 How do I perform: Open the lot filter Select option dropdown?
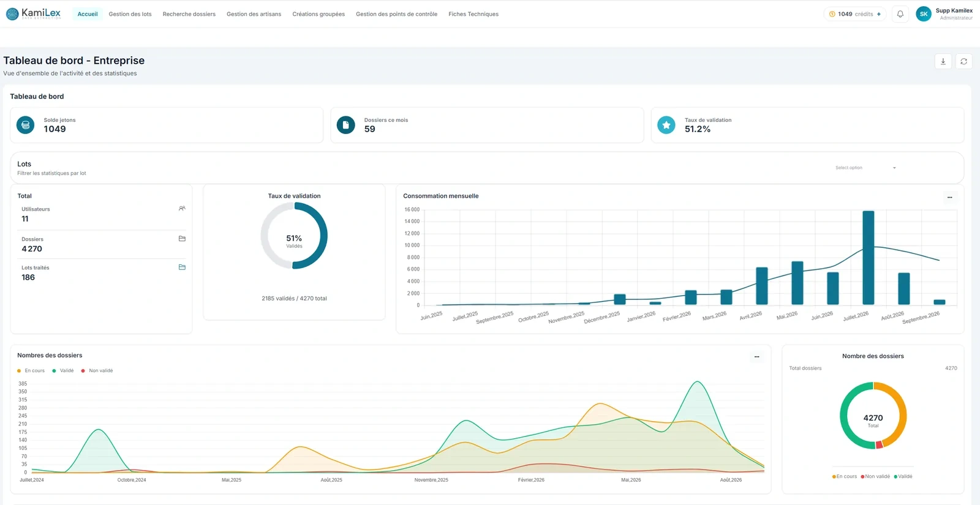tap(865, 168)
